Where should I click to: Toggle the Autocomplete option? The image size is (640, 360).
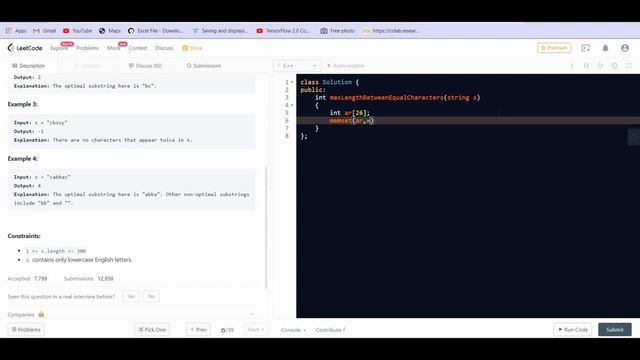(x=346, y=66)
